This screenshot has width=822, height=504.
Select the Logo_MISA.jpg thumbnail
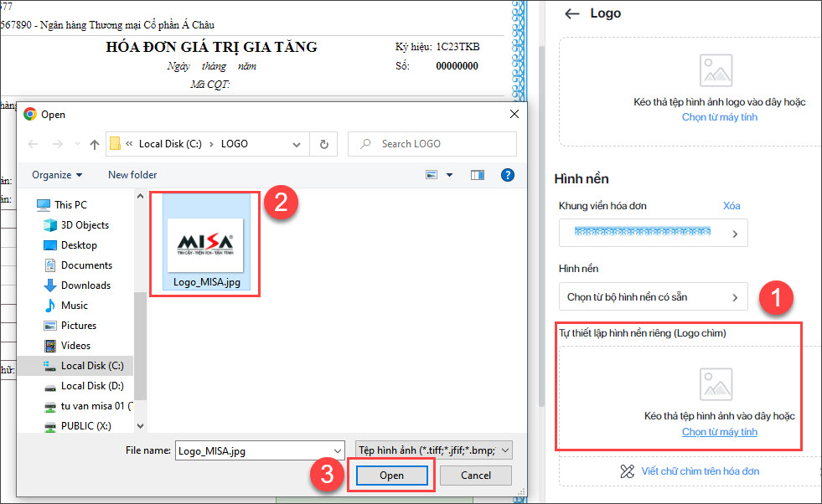coord(207,243)
